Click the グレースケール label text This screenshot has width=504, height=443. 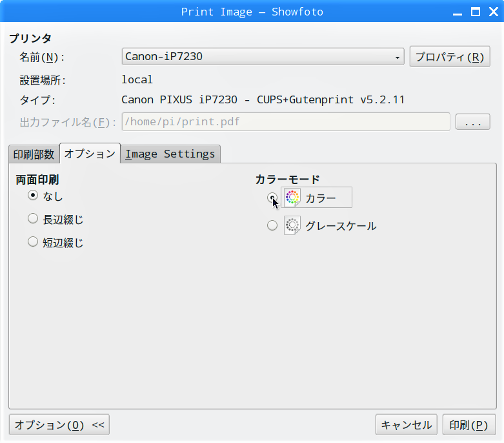click(x=341, y=226)
